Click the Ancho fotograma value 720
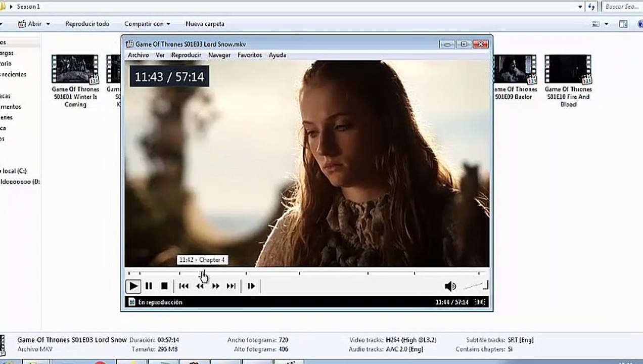643x364 pixels. click(x=283, y=340)
